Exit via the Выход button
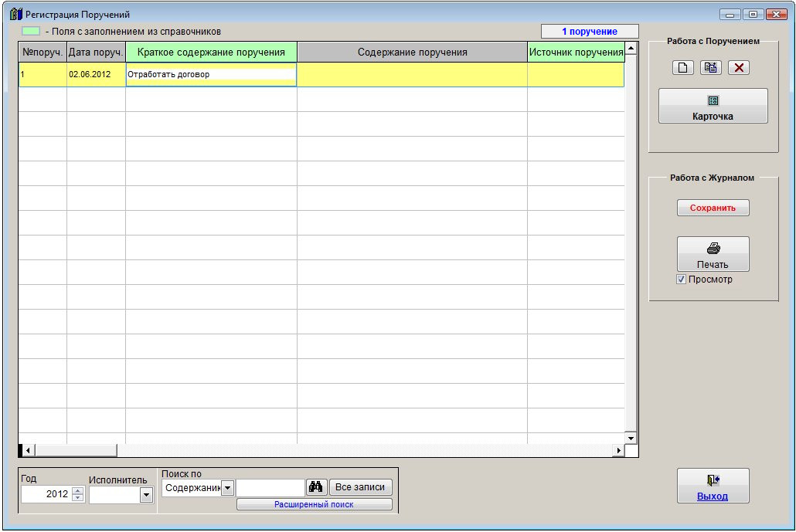The width and height of the screenshot is (796, 532). coord(713,486)
